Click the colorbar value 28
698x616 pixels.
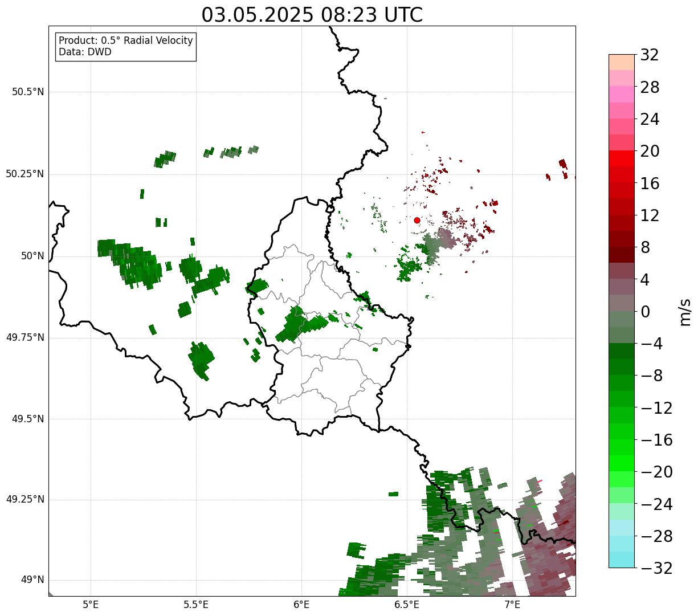pos(650,87)
